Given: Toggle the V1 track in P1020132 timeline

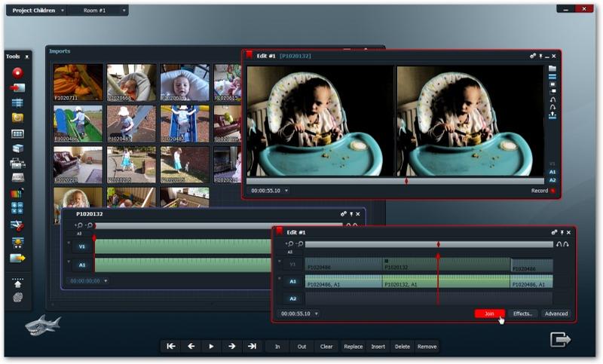Looking at the screenshot, I should (82, 246).
